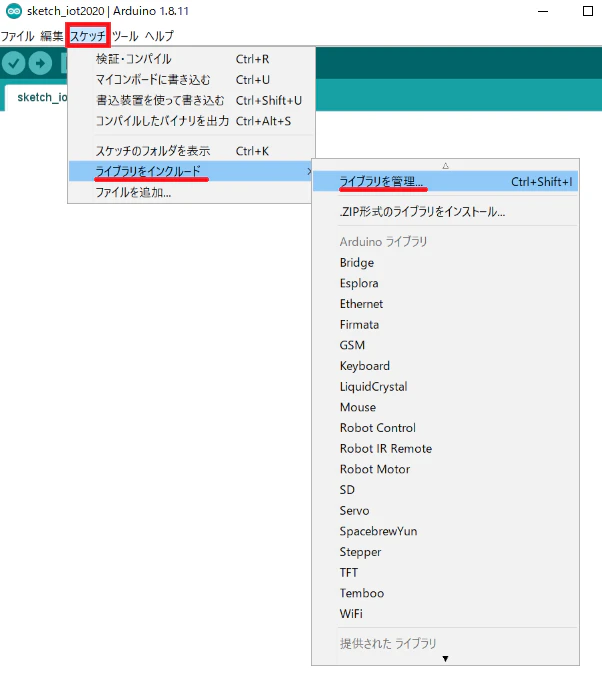
Task: Choose ファイルを追加... entry
Action: point(191,192)
